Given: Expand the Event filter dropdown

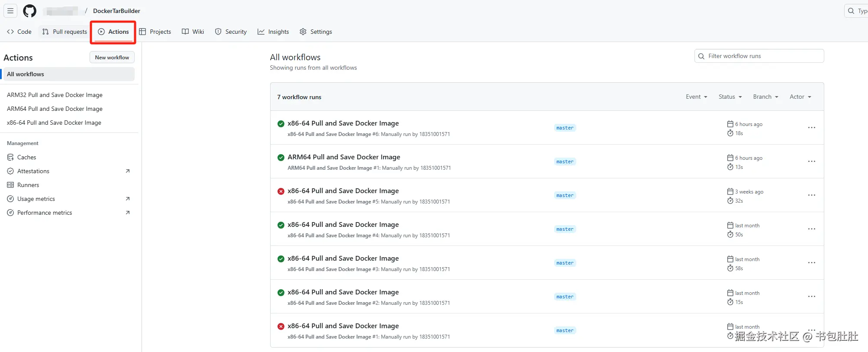Looking at the screenshot, I should 696,97.
